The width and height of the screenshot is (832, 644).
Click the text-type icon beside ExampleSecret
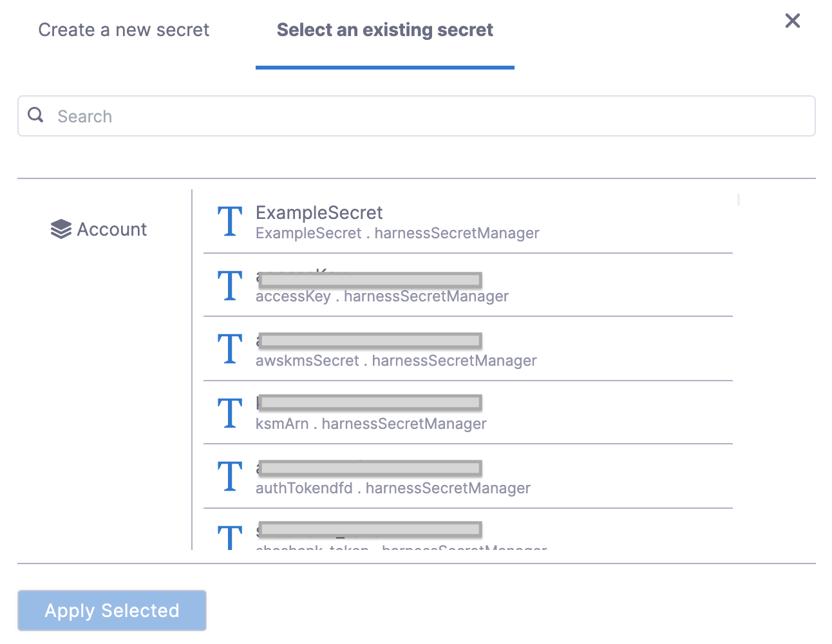[x=230, y=222]
